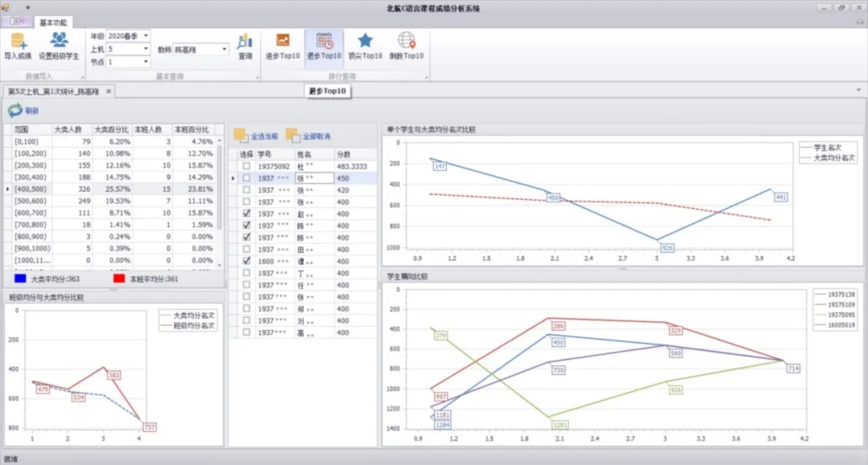
Task: Switch to the 基本功能 ribbon tab
Action: coord(53,22)
